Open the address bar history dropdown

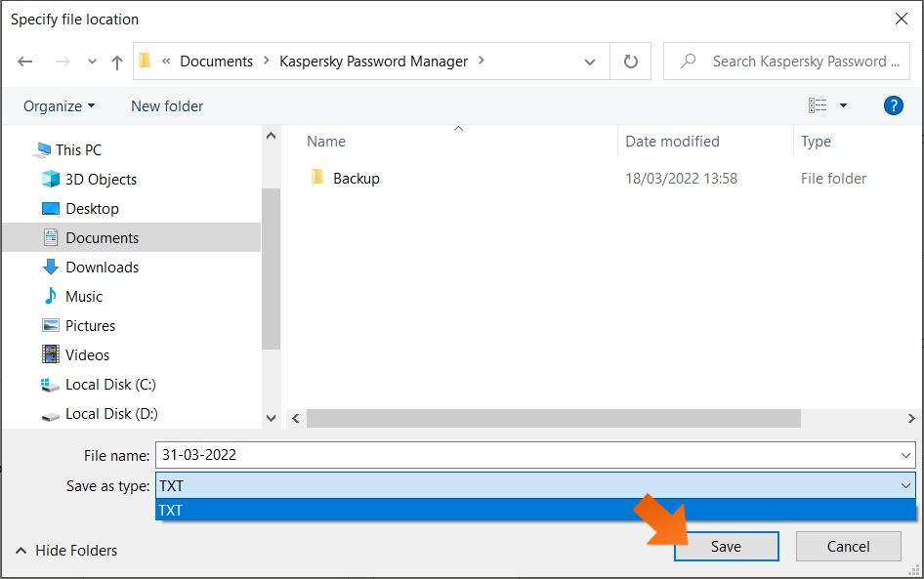589,62
